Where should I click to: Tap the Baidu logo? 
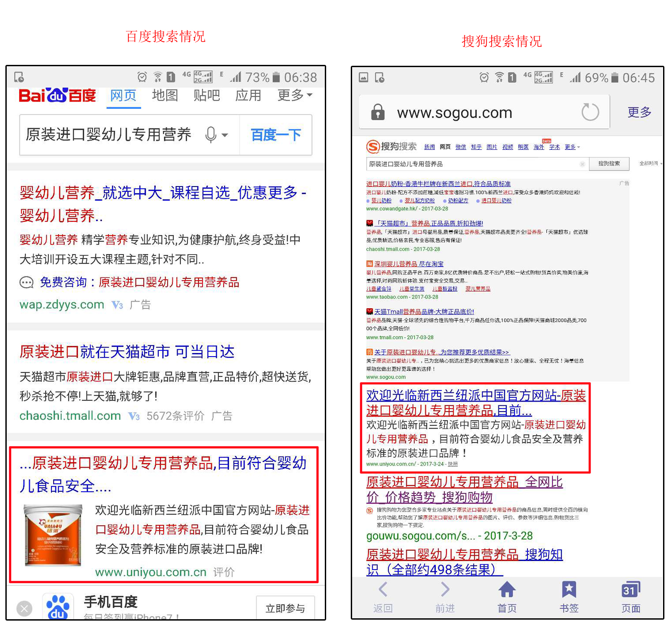pos(57,95)
